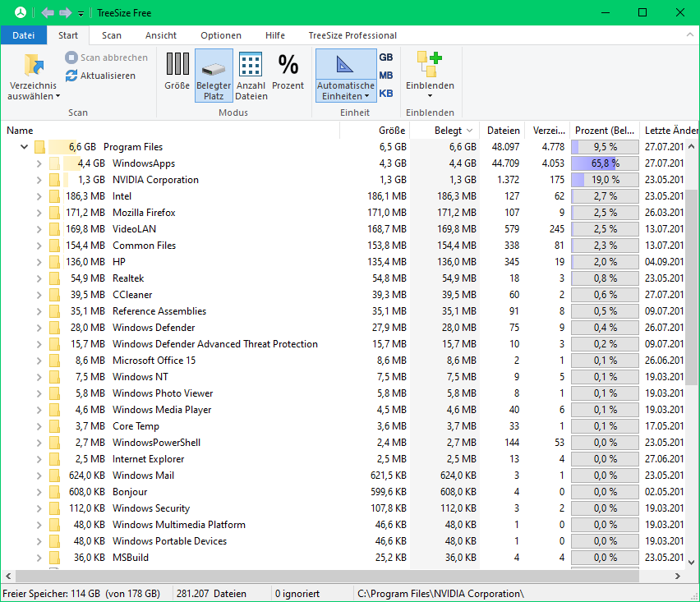Toggle Automatische Einheiten
The image size is (700, 602).
346,76
